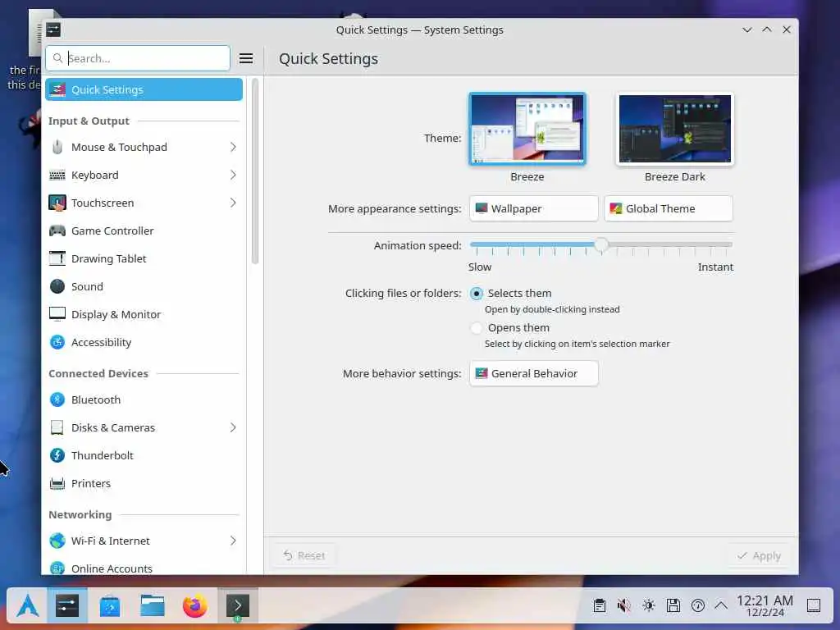Click the Wi-Fi & Internet globe icon
Image resolution: width=840 pixels, height=630 pixels.
(x=57, y=541)
